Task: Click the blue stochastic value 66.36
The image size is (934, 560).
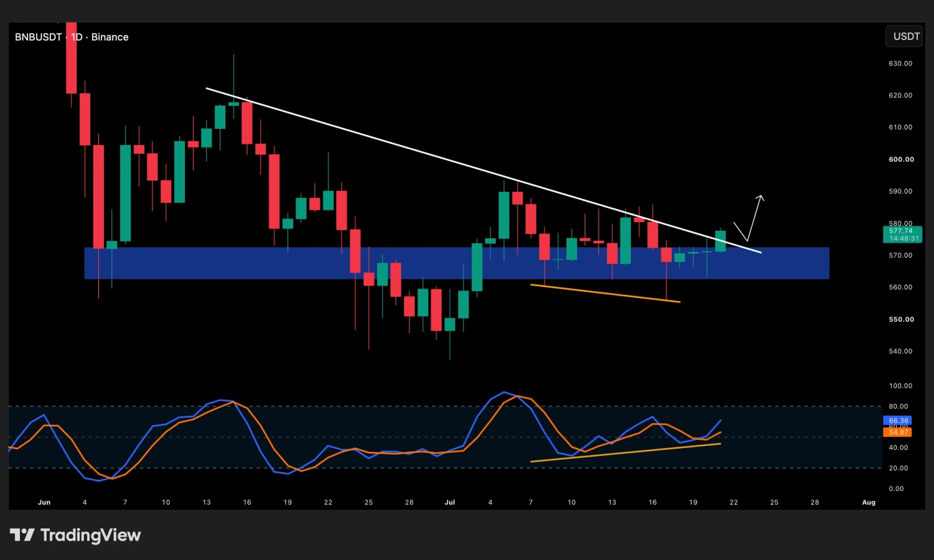Action: click(899, 421)
